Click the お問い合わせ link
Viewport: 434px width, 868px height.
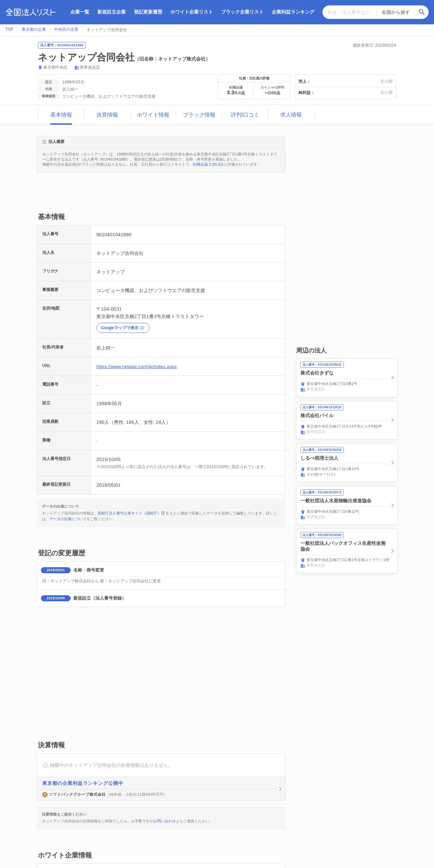pos(165,821)
